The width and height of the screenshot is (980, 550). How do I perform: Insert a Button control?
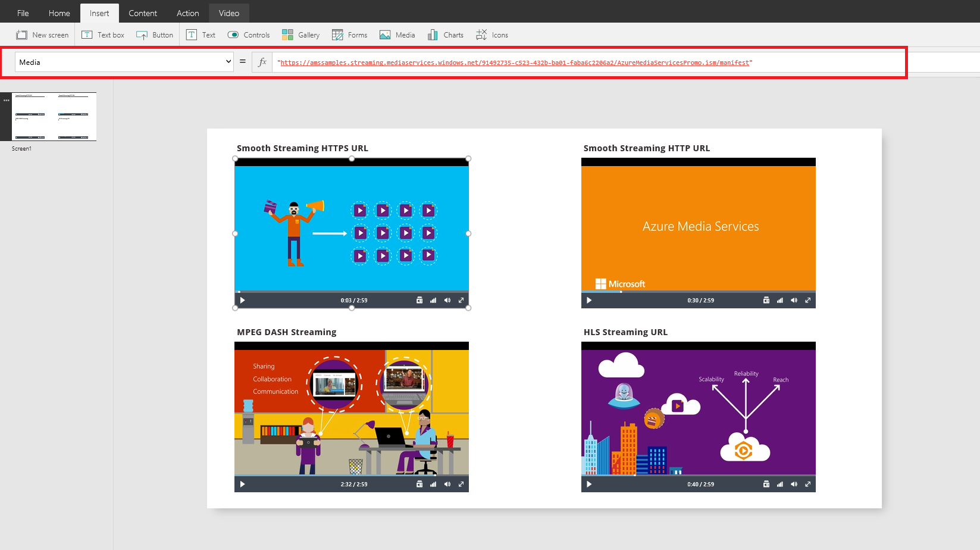click(x=155, y=35)
